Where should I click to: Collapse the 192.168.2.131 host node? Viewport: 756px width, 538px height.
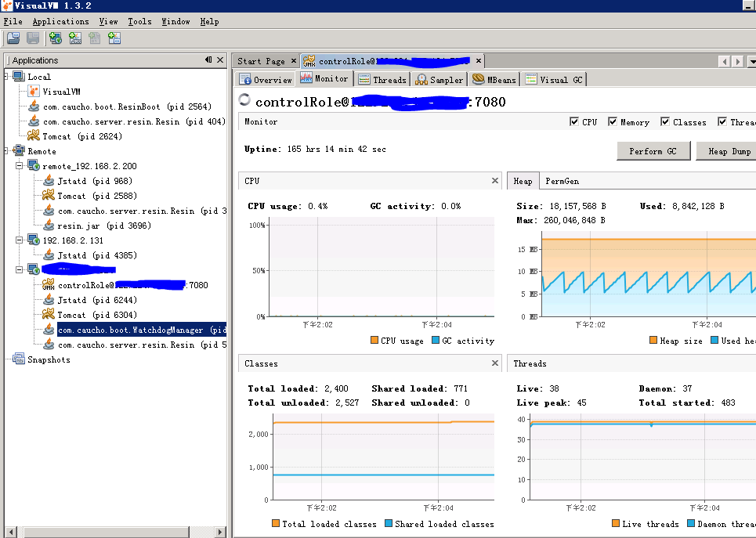19,240
